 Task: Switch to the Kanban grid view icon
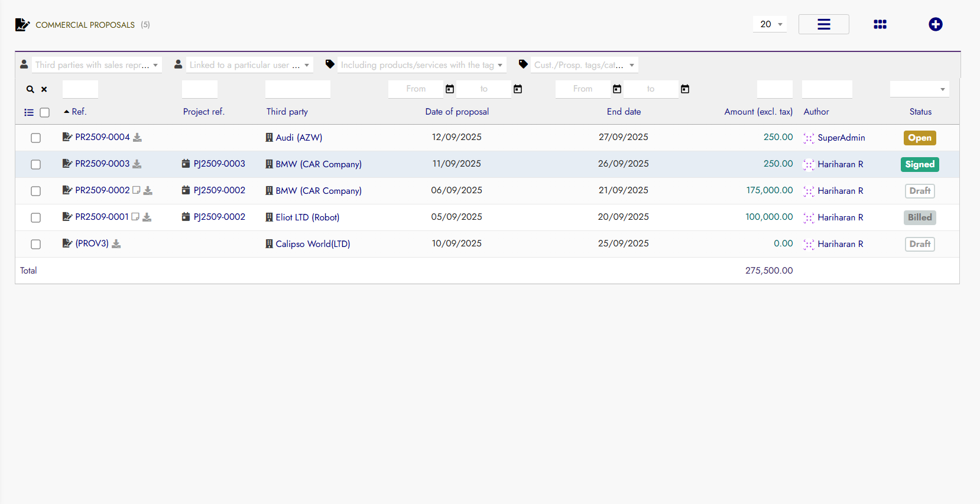tap(880, 24)
